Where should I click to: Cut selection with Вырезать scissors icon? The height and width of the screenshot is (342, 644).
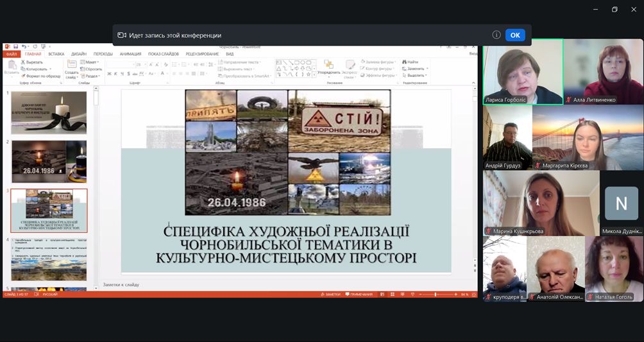(x=23, y=62)
